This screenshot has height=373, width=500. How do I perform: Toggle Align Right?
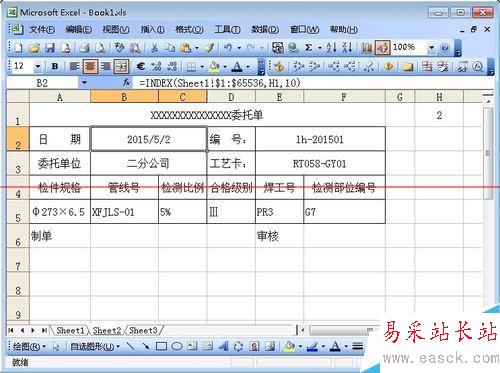pos(106,67)
